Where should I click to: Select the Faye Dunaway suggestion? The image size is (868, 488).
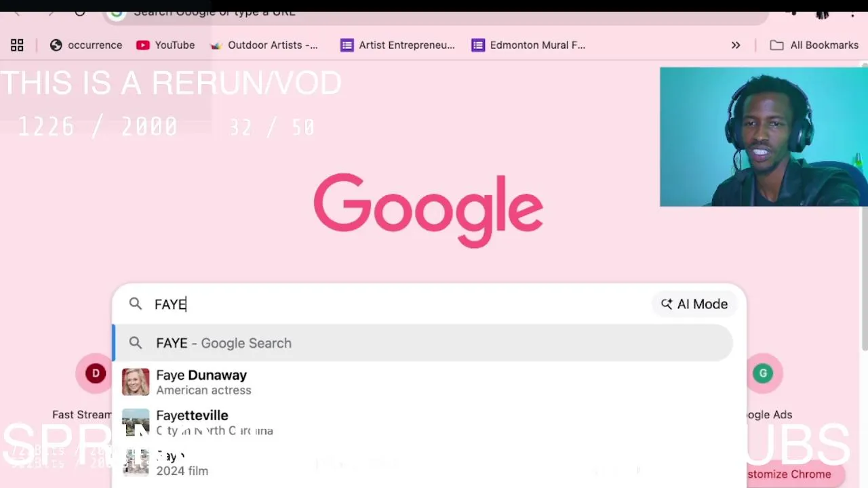423,382
